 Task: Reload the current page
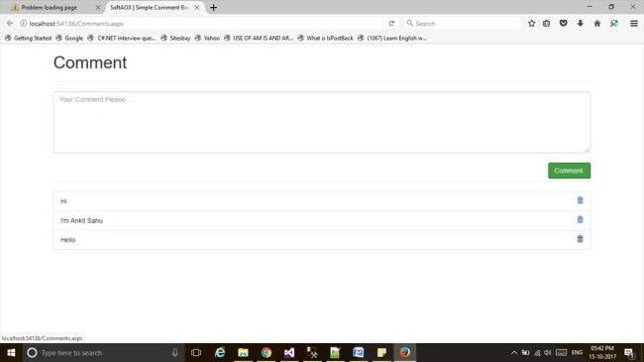click(x=391, y=24)
